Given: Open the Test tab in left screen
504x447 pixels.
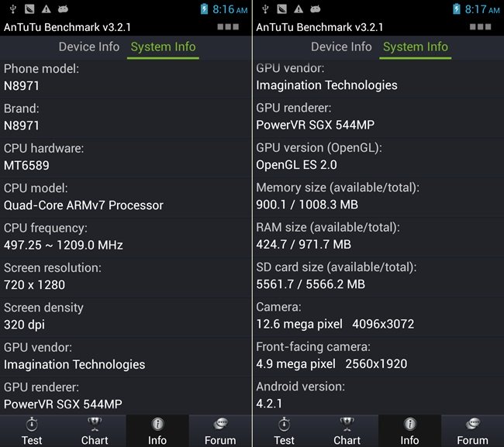Looking at the screenshot, I should (32, 431).
